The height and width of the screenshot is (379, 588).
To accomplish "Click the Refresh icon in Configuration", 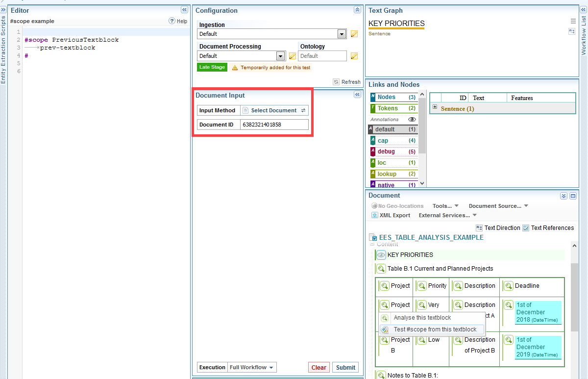I will [x=336, y=82].
